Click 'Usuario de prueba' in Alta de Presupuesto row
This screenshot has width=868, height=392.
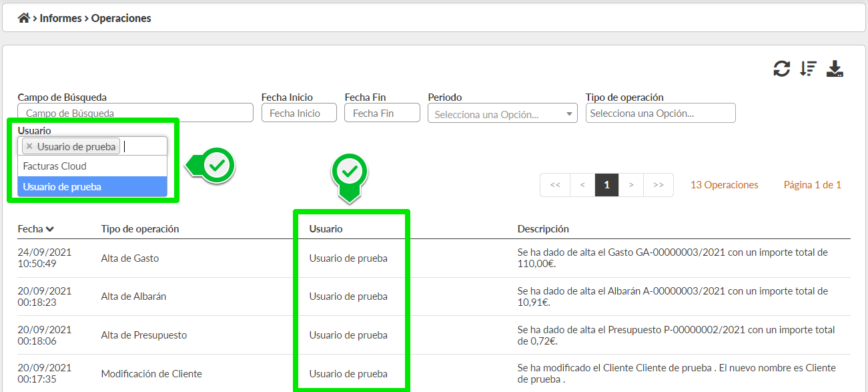click(348, 335)
